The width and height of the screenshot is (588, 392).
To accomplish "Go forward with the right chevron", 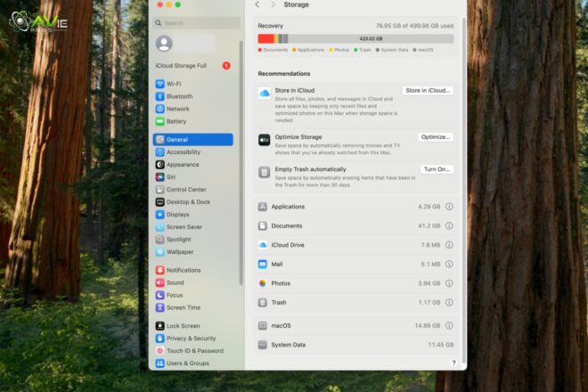I will [273, 4].
